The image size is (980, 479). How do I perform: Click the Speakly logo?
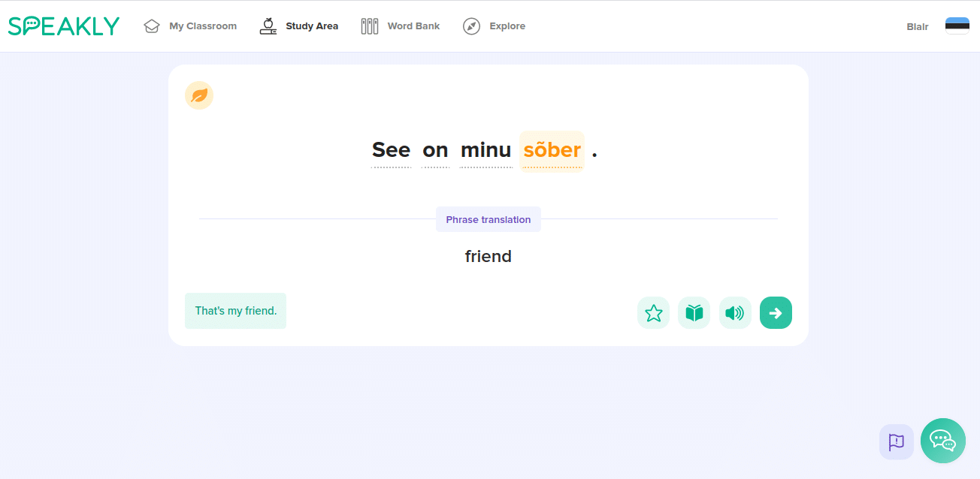coord(64,26)
